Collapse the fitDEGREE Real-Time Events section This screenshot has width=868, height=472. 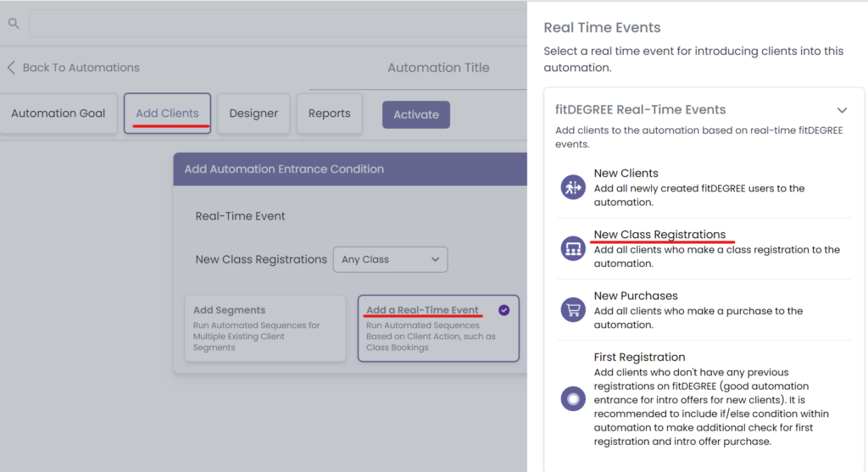(842, 110)
